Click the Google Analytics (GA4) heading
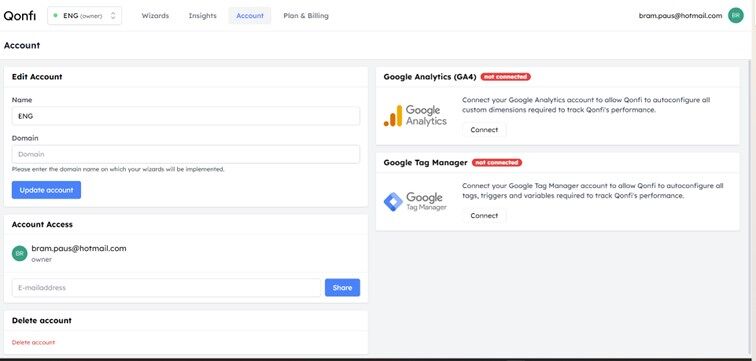Viewport: 756px width, 361px height. [x=430, y=77]
